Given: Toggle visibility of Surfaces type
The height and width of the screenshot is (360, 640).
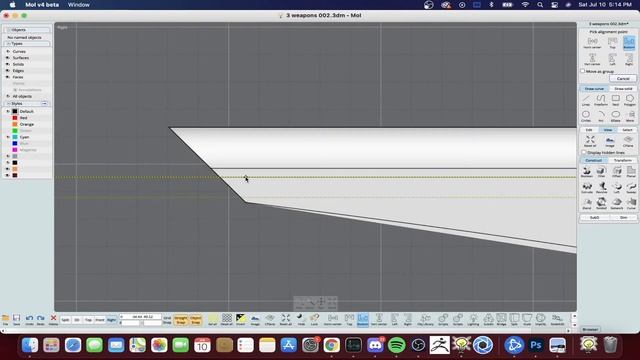Looking at the screenshot, I should (x=8, y=58).
